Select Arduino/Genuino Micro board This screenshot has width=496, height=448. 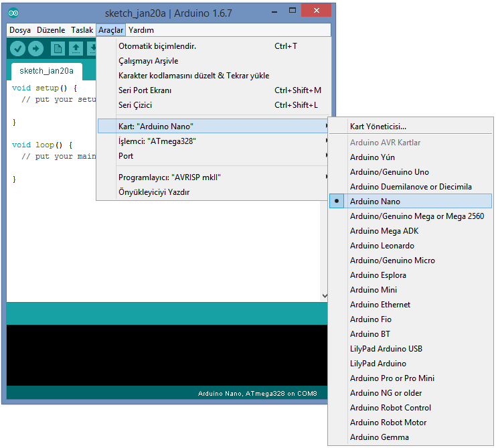pos(410,260)
